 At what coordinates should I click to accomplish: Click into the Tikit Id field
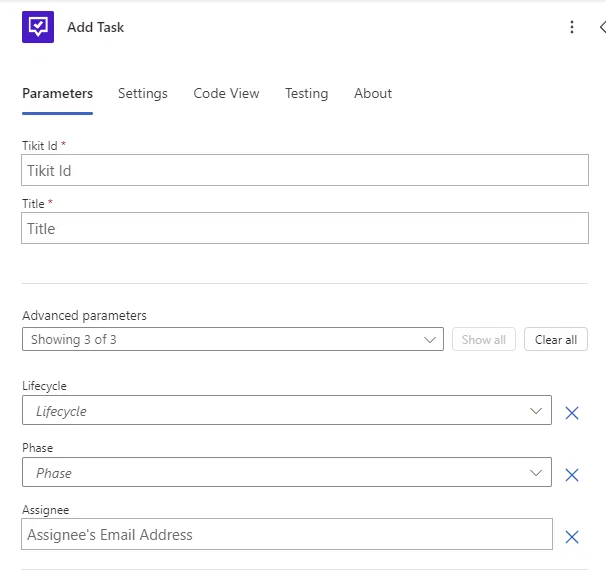click(x=305, y=170)
